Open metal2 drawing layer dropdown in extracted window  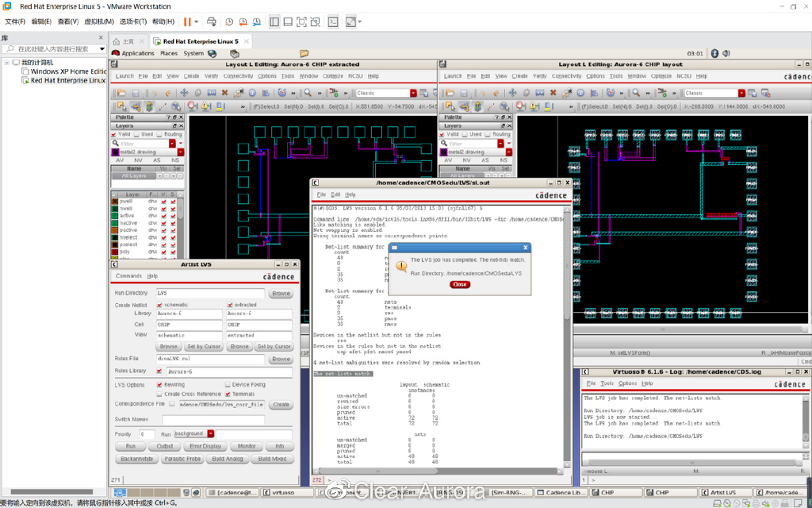[x=181, y=152]
